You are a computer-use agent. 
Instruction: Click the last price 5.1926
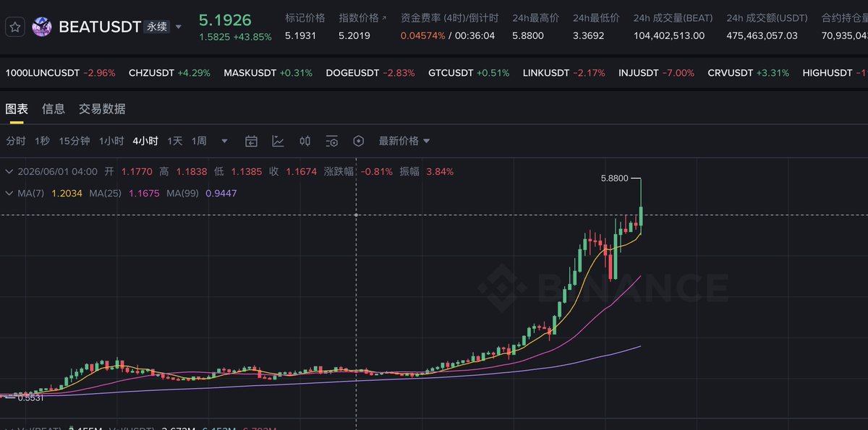point(224,22)
